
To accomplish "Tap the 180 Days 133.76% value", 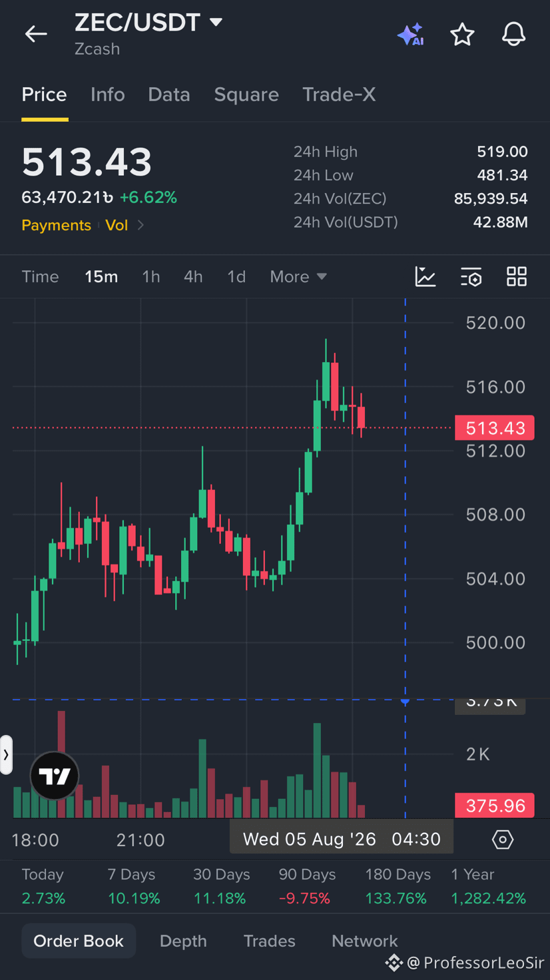I will tap(396, 898).
